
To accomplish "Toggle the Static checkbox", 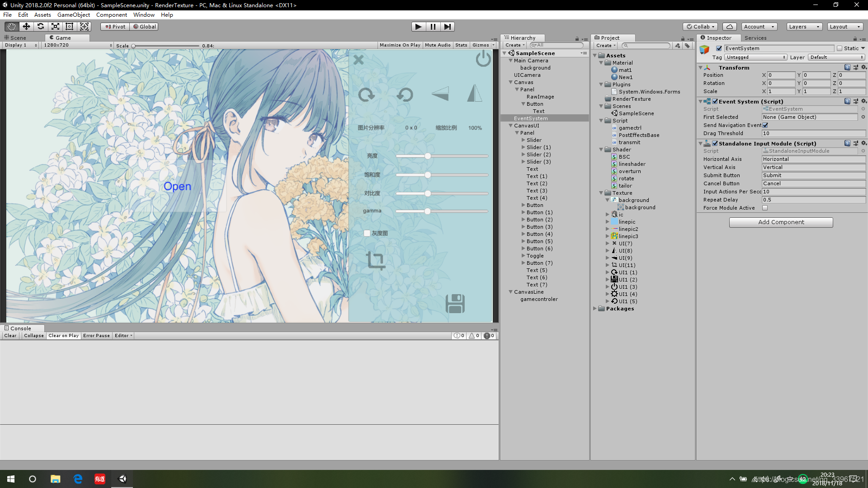I will [x=840, y=48].
